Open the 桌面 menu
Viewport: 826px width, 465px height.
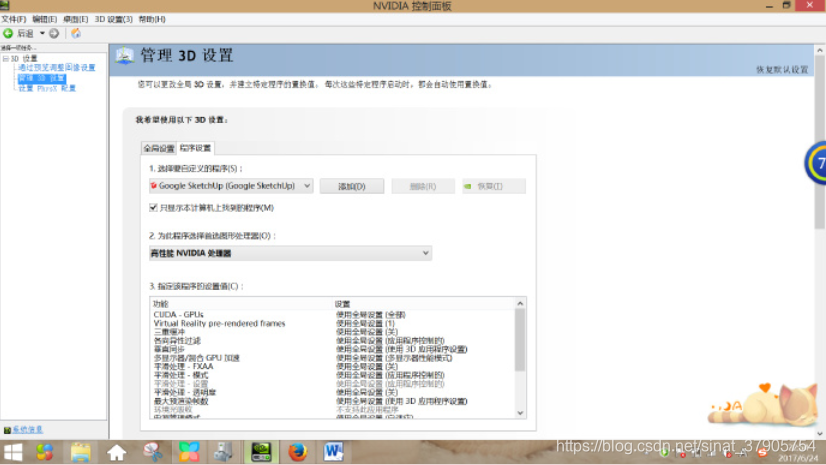(75, 19)
